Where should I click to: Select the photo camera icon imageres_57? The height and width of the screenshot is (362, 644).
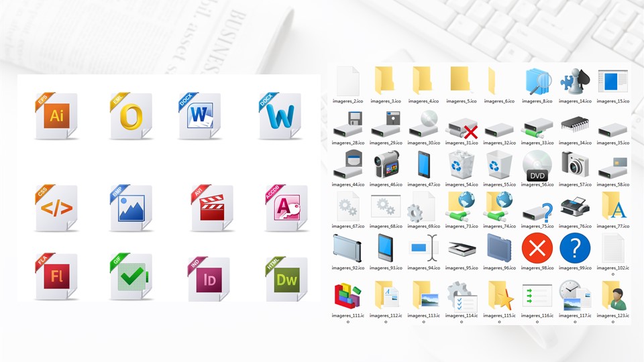click(575, 165)
